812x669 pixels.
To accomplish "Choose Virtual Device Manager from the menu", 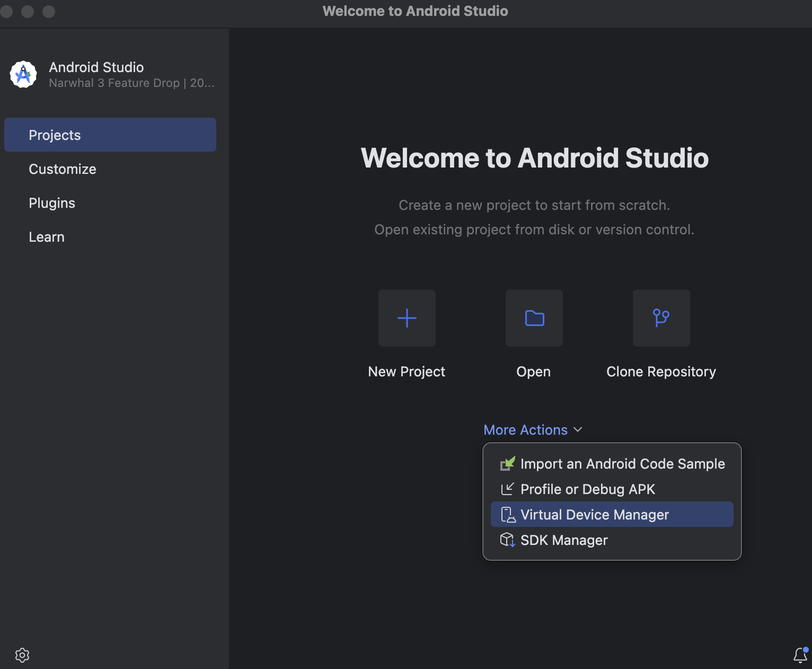I will point(594,515).
